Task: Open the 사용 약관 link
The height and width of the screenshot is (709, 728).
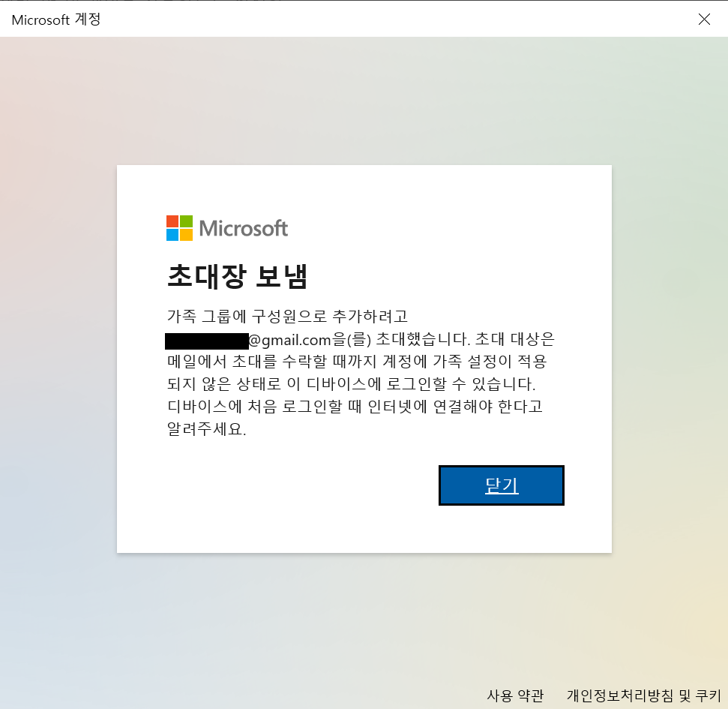Action: (x=515, y=695)
